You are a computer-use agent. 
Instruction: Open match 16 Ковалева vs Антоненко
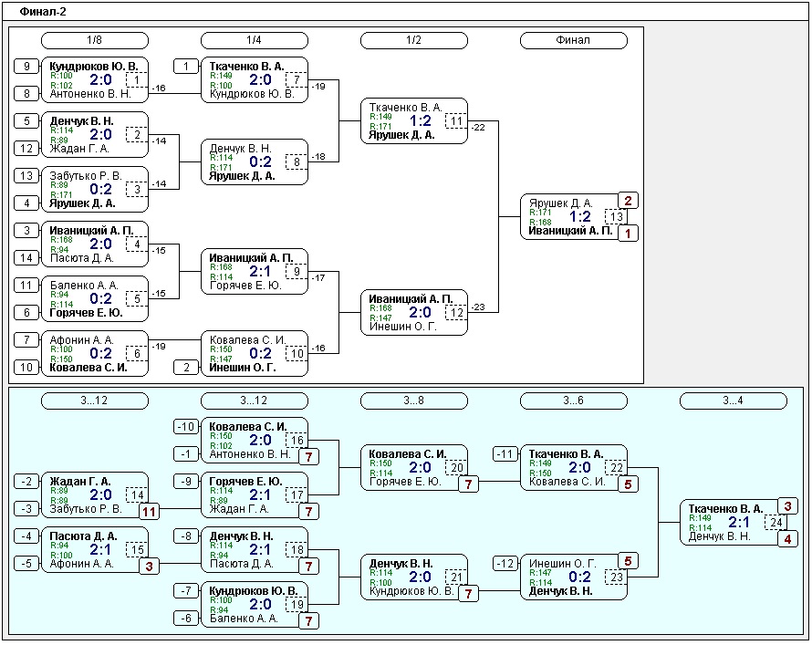pyautogui.click(x=255, y=440)
